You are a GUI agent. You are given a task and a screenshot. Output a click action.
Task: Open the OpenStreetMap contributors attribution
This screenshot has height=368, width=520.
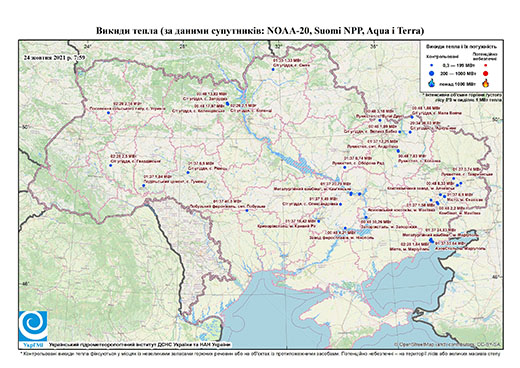point(448,344)
